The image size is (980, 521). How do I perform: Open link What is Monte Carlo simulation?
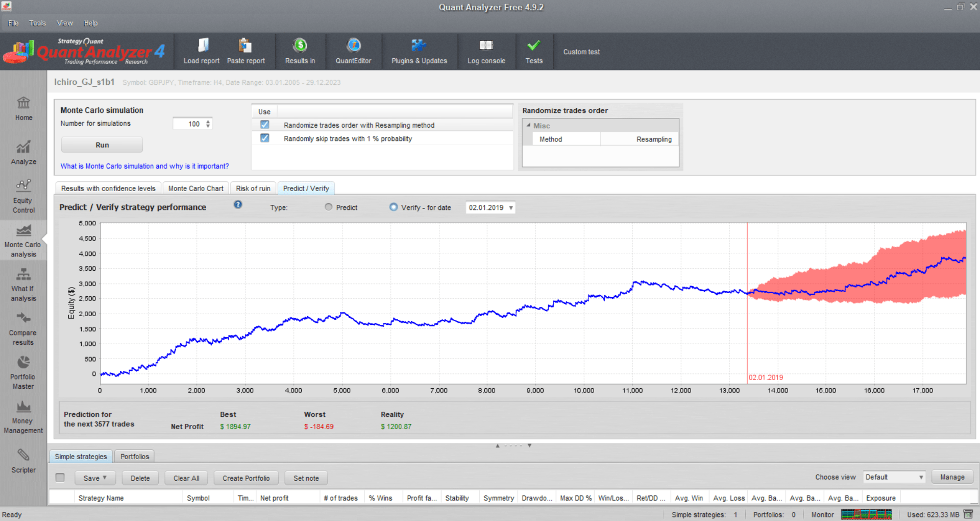[144, 166]
